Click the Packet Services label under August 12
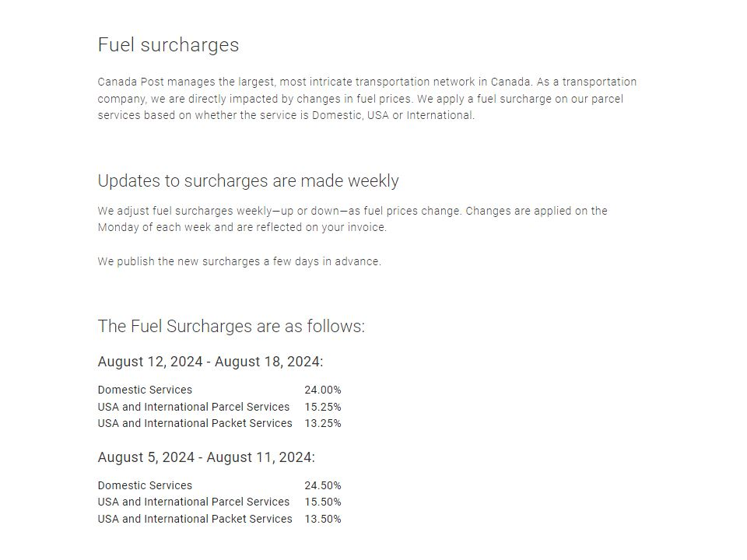Viewport: 747px width, 560px height. 195,424
